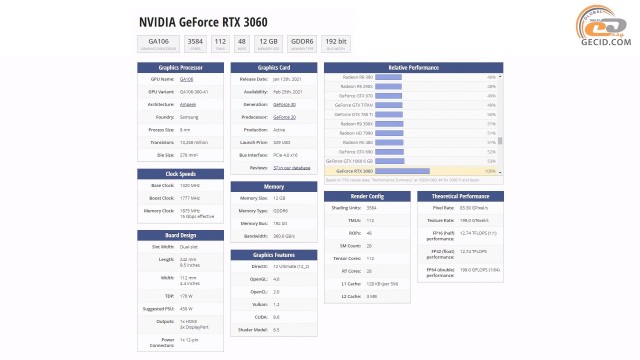This screenshot has width=640, height=360.
Task: Click the Boost Clock value '1777 MHz'
Action: (190, 198)
